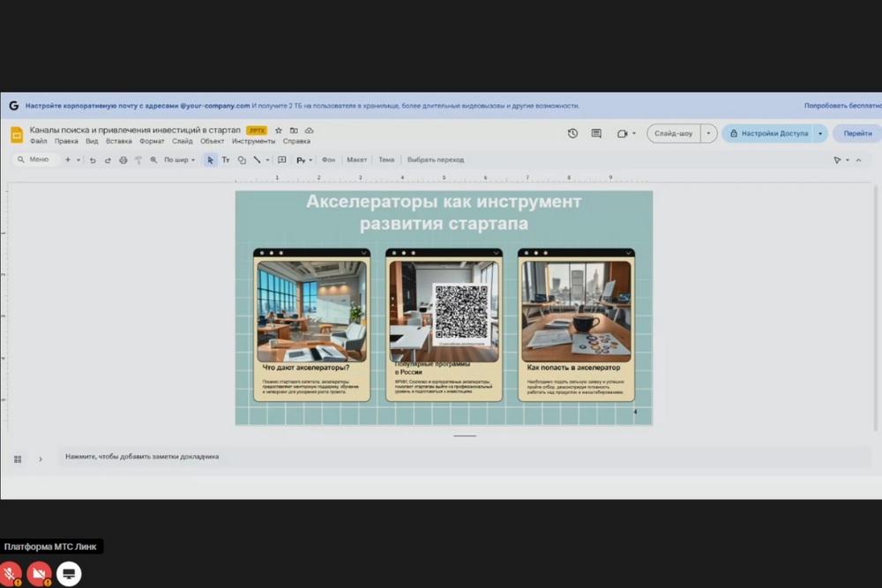Expand the filmstrip panel chevron
The image size is (882, 588).
[41, 459]
